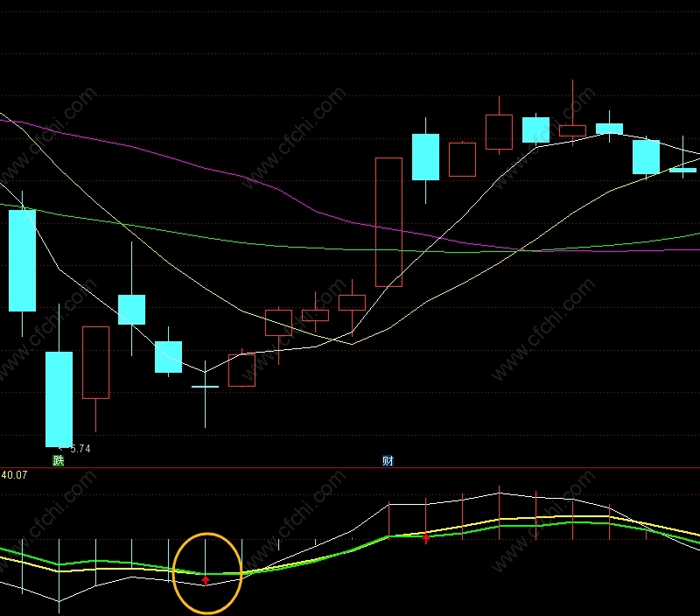700x616 pixels.
Task: Click the divider between price chart and indicator panel
Action: (x=350, y=468)
